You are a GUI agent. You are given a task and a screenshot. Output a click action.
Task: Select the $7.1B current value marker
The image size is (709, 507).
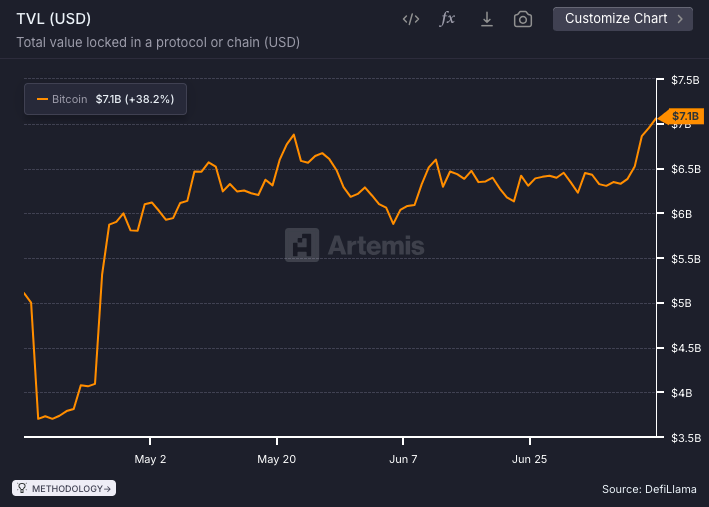coord(682,116)
